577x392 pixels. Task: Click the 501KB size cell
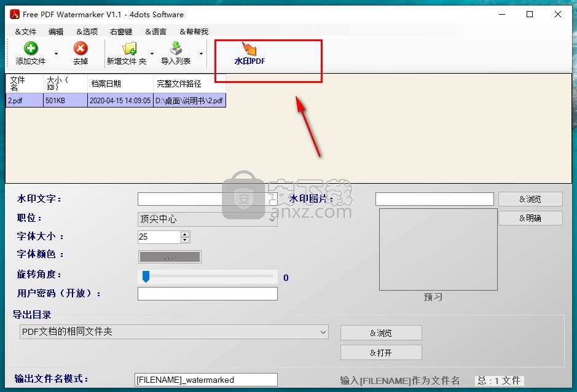click(65, 101)
